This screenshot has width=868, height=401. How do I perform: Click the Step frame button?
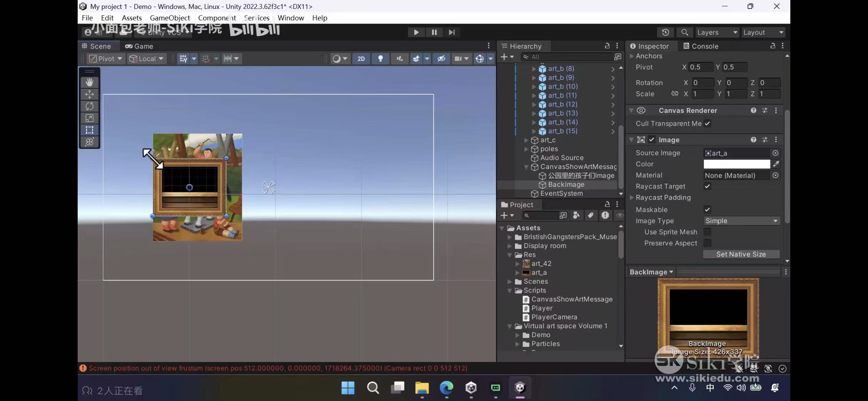click(452, 32)
